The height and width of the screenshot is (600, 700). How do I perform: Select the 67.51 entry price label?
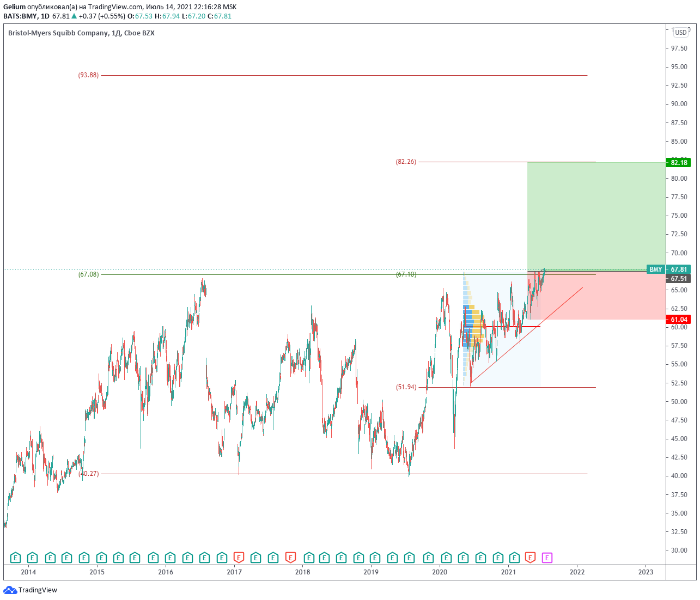pyautogui.click(x=678, y=279)
